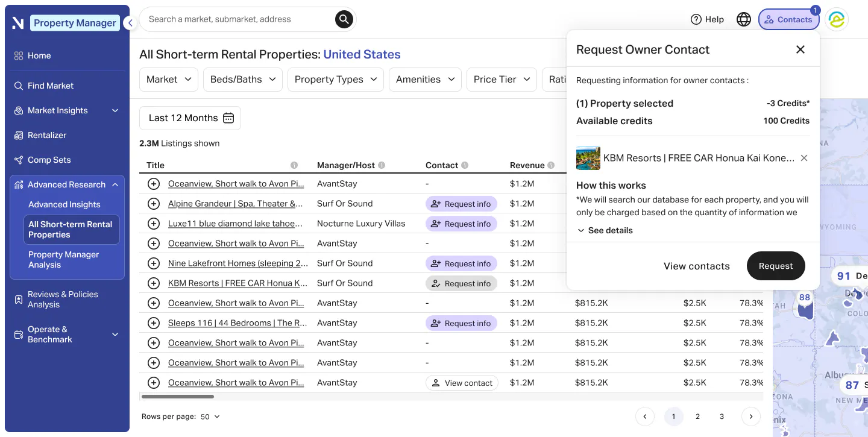Expand Market Insights sidebar section

tap(67, 110)
